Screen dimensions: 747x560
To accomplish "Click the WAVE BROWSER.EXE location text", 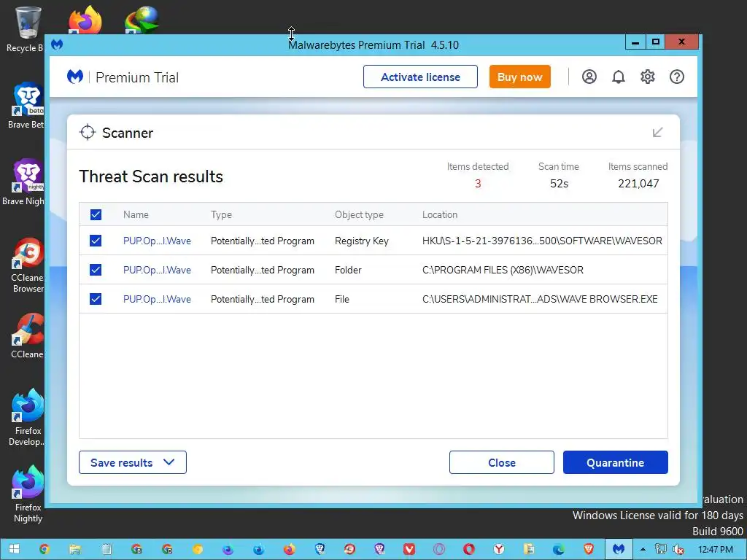I will point(540,299).
